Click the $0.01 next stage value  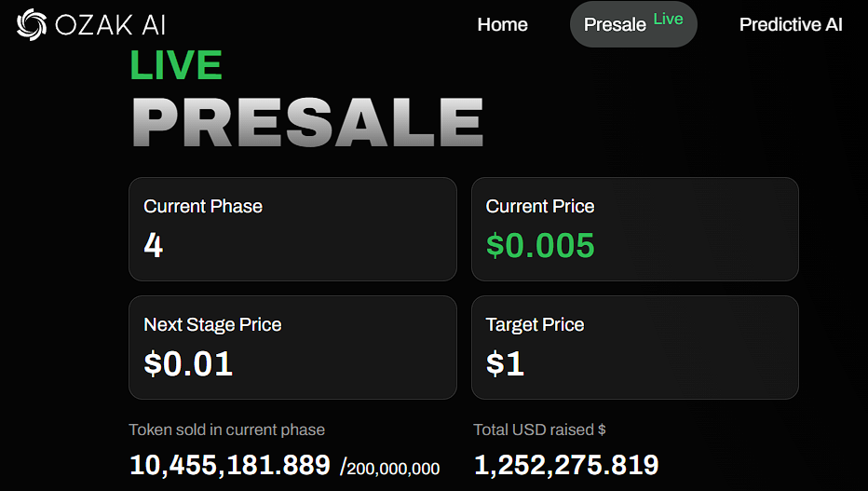click(x=188, y=363)
